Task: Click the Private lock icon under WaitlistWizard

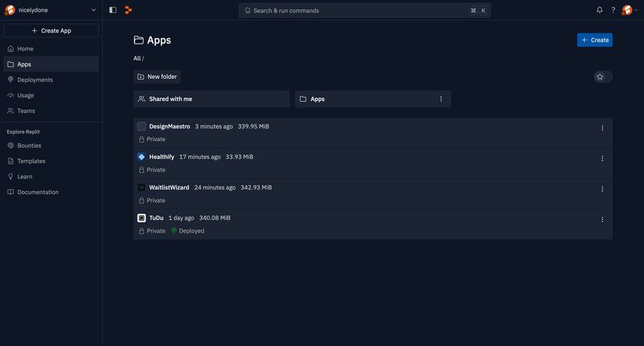Action: (141, 201)
